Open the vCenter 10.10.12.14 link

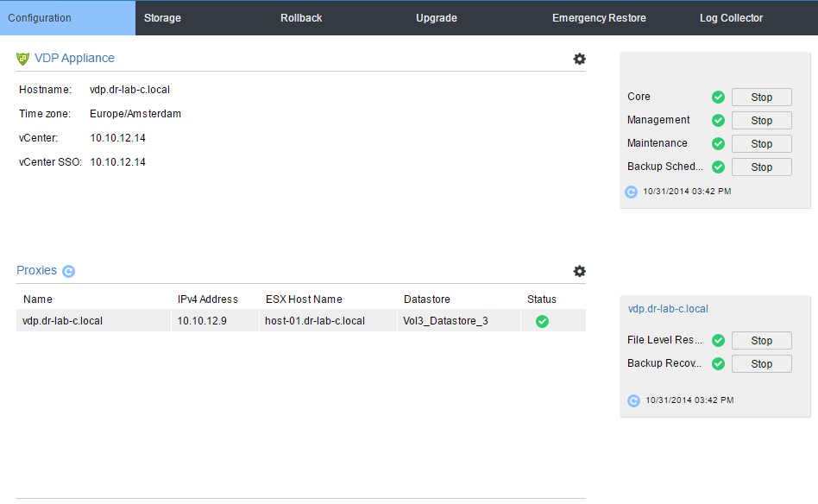pos(116,136)
